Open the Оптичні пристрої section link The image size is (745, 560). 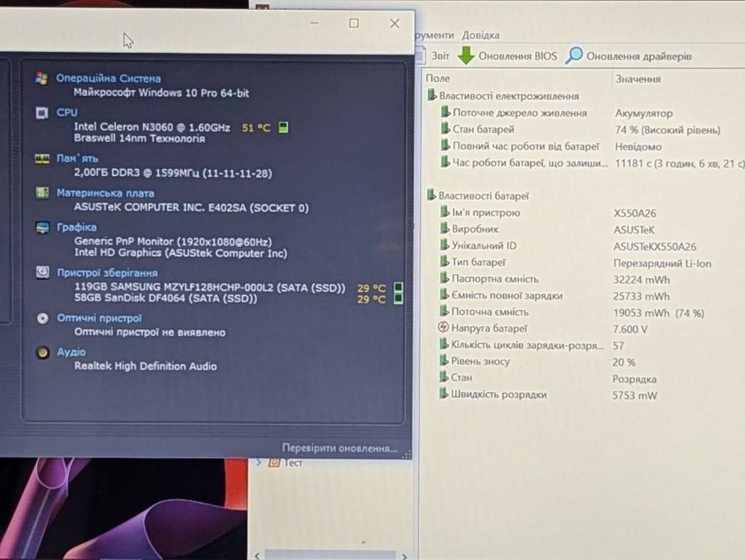(x=99, y=318)
